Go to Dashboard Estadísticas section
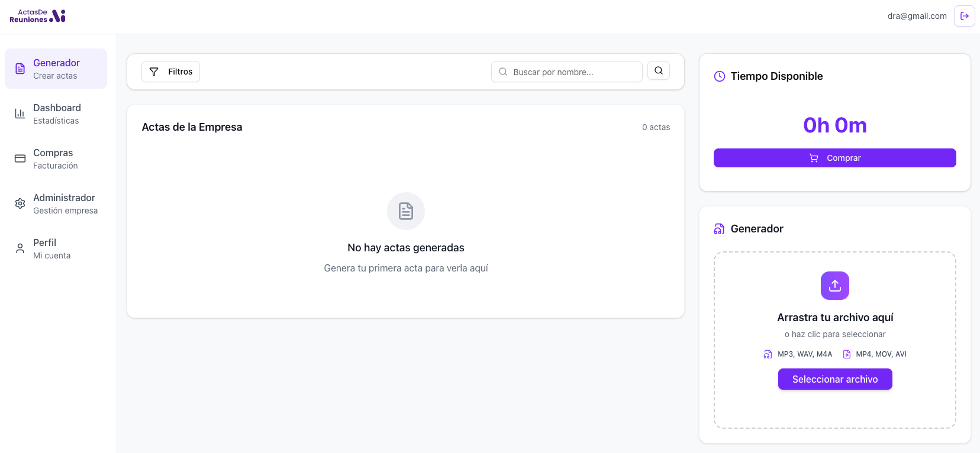This screenshot has width=980, height=453. click(57, 114)
